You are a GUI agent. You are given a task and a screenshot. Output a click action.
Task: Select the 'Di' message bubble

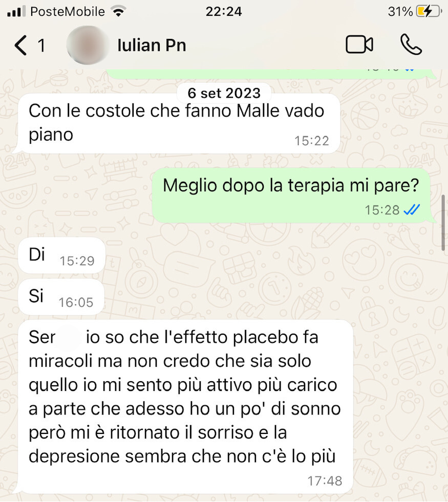[61, 255]
